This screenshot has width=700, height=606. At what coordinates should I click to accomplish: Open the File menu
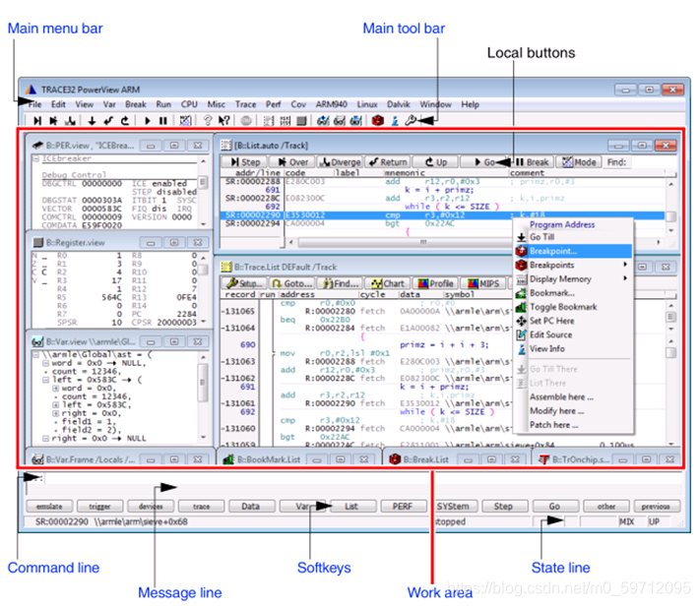[x=34, y=104]
